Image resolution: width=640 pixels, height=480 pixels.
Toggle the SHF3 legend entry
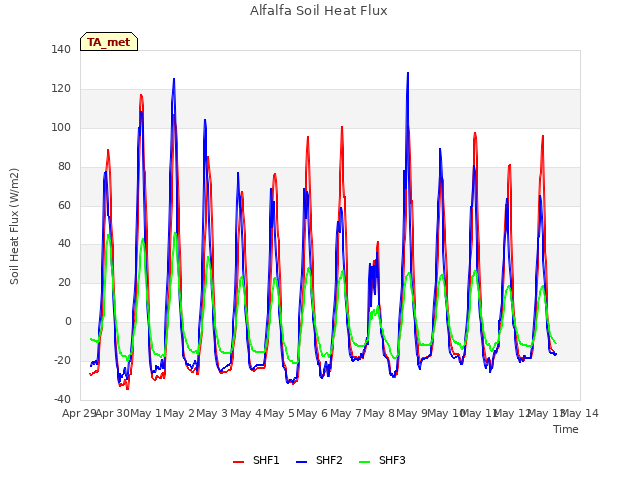tap(382, 461)
